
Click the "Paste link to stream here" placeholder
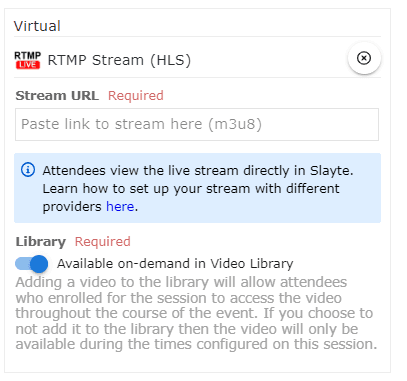click(141, 124)
